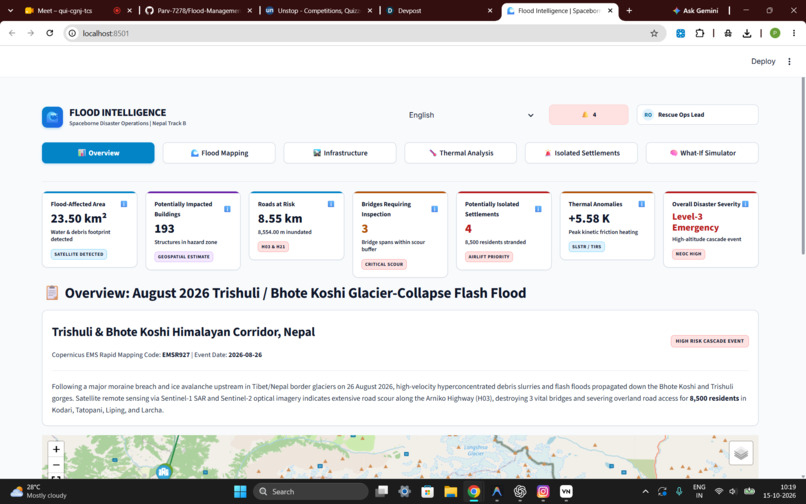Click the incognito-style icon beside downloads
806x504 pixels.
728,33
